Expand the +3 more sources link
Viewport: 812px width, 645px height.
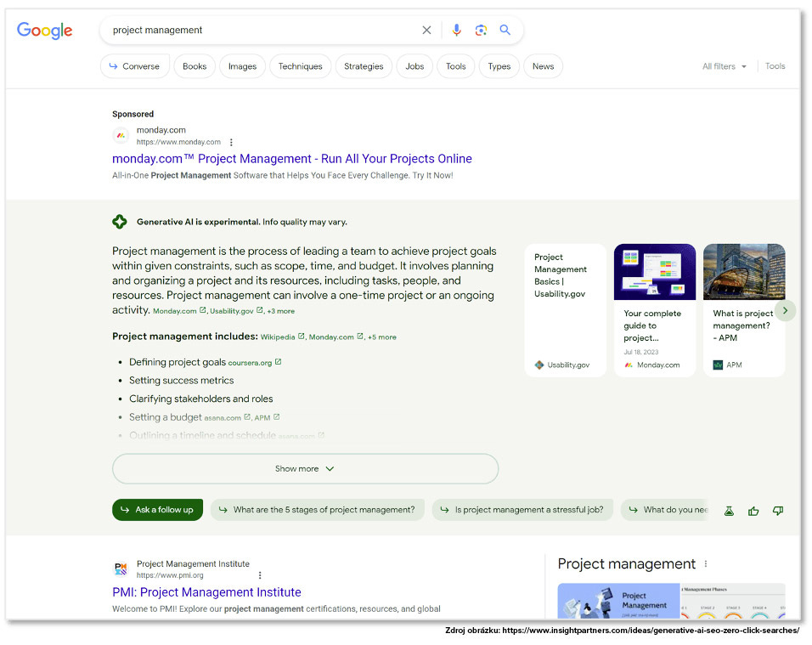pyautogui.click(x=280, y=311)
